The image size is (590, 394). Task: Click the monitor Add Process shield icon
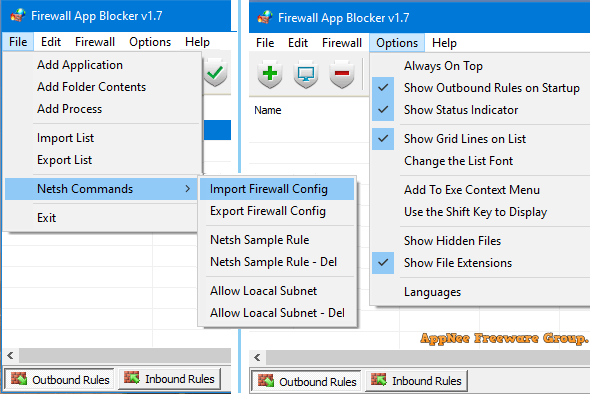(306, 74)
